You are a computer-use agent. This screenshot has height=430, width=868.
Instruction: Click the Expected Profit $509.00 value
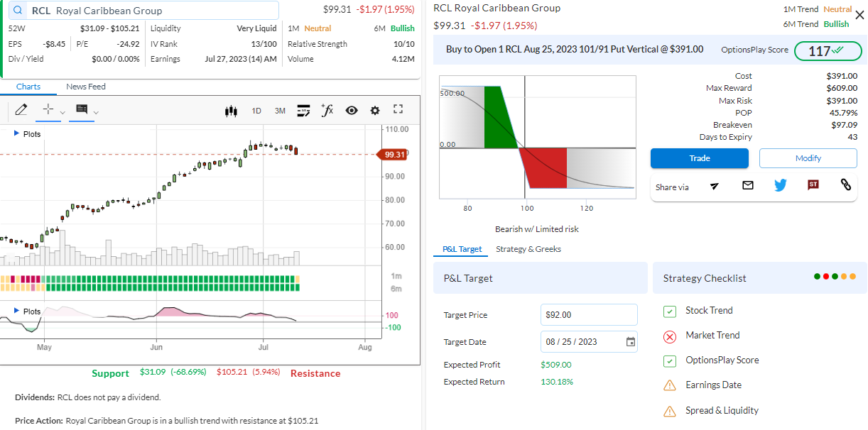point(556,365)
